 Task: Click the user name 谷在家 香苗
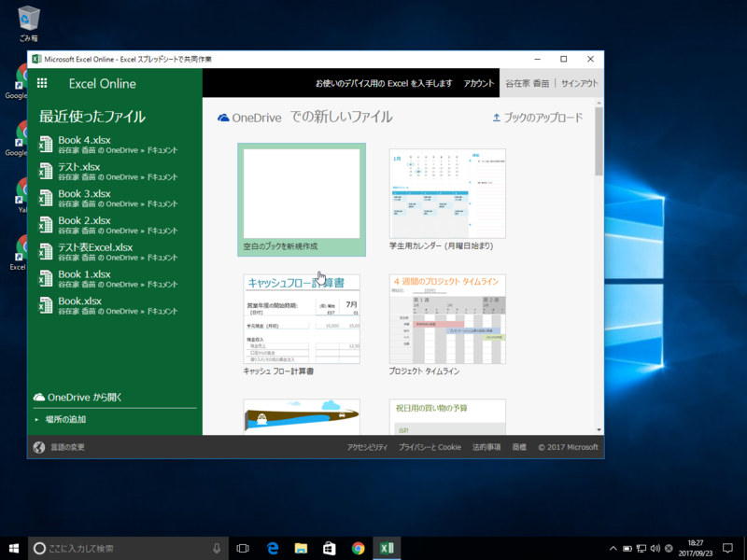point(527,83)
